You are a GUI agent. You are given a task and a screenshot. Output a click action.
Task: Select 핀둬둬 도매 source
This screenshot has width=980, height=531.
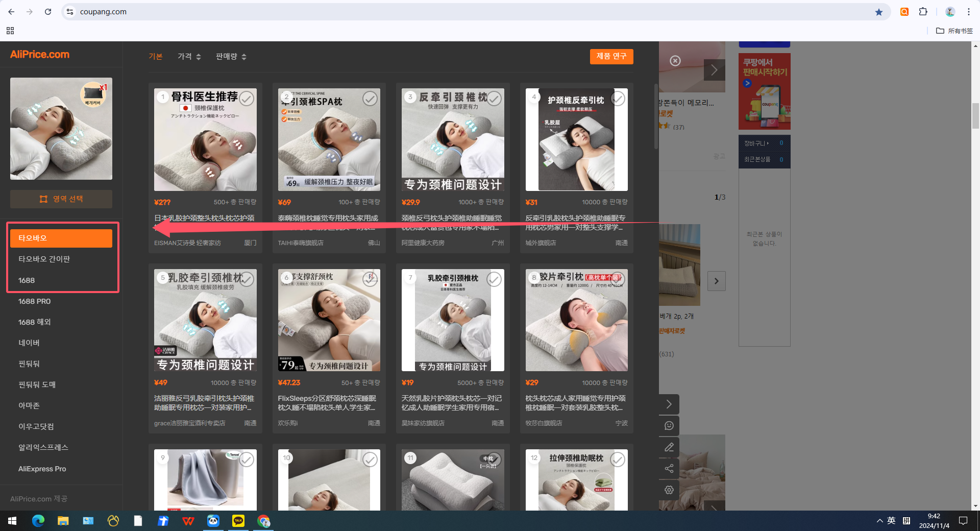61,385
